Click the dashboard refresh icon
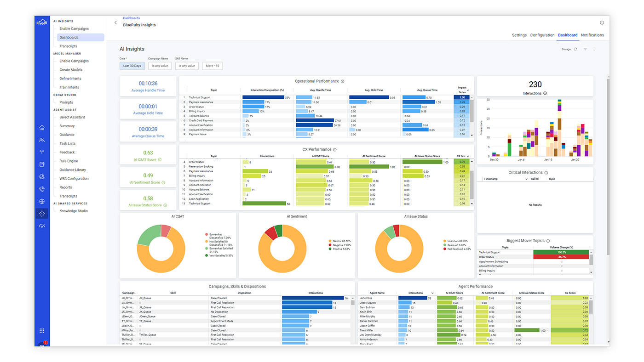This screenshot has height=362, width=644. [575, 49]
